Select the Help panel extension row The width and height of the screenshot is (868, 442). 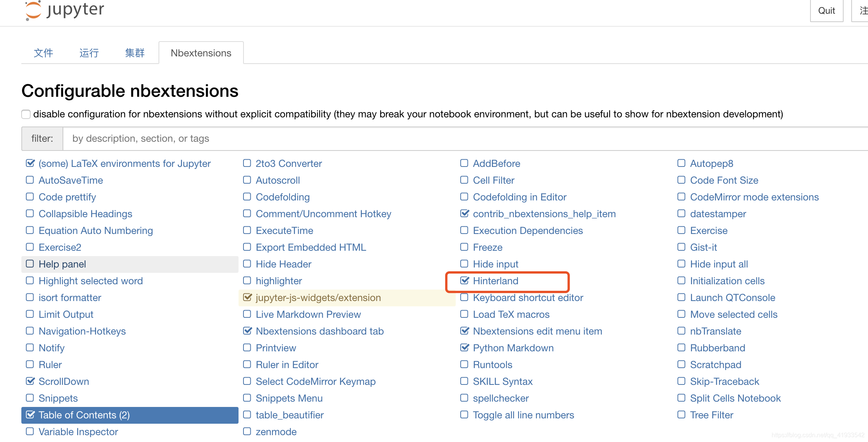pos(62,264)
